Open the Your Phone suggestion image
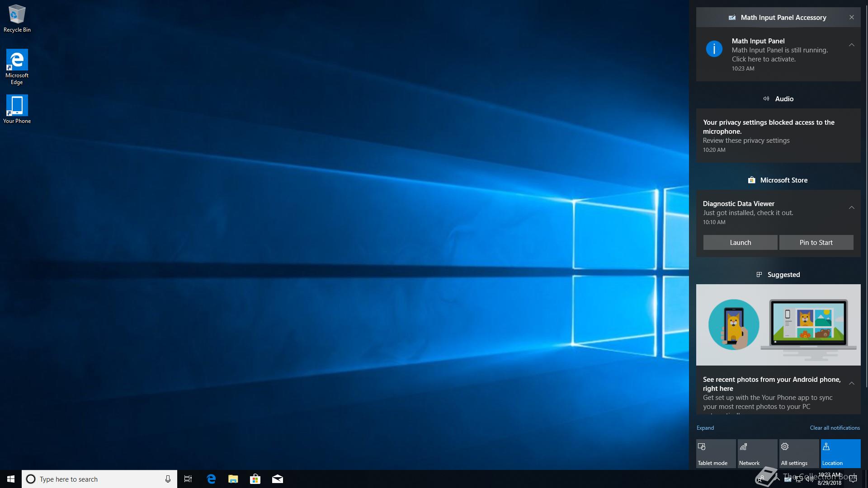This screenshot has width=868, height=488. pyautogui.click(x=778, y=325)
